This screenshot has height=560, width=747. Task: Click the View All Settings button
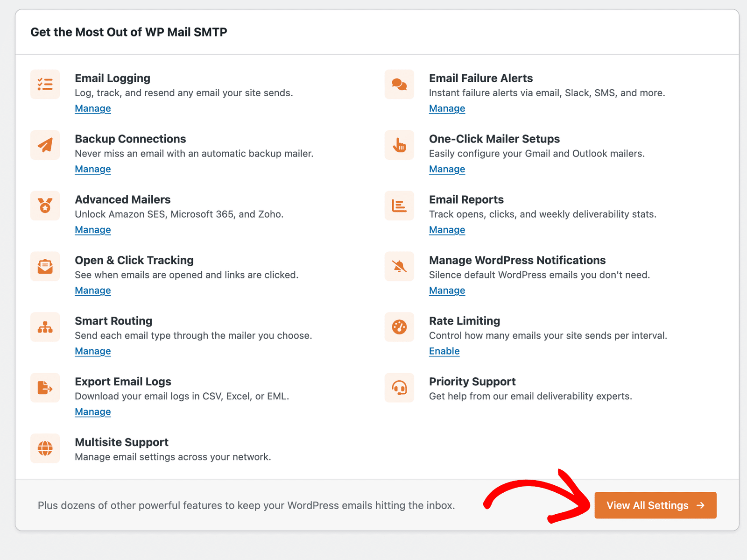click(655, 505)
